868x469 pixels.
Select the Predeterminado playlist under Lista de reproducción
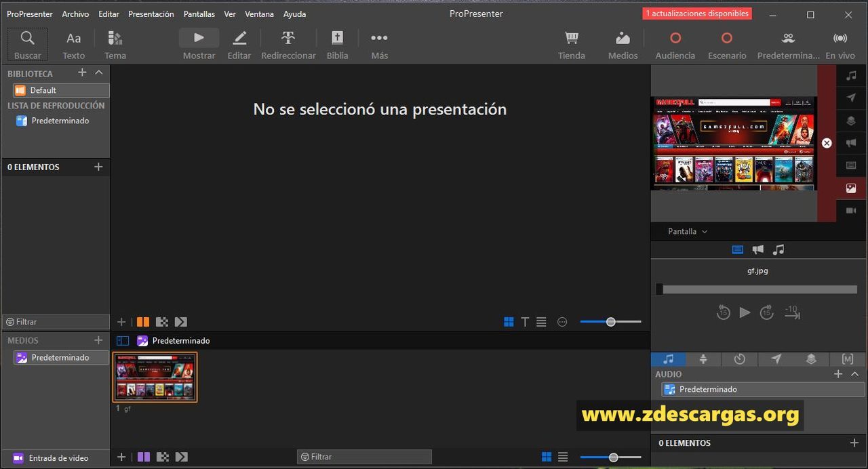tap(61, 121)
